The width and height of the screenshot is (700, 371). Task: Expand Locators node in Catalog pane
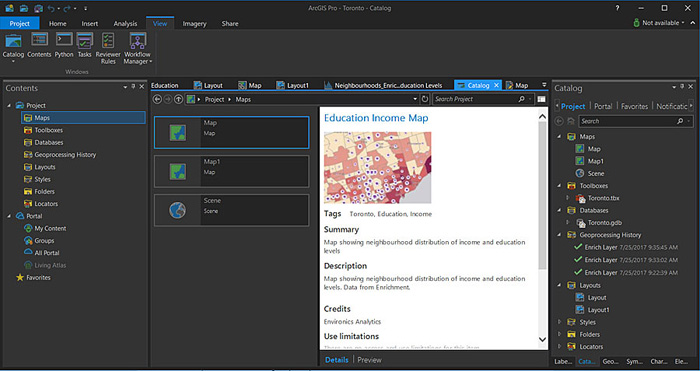(x=559, y=346)
